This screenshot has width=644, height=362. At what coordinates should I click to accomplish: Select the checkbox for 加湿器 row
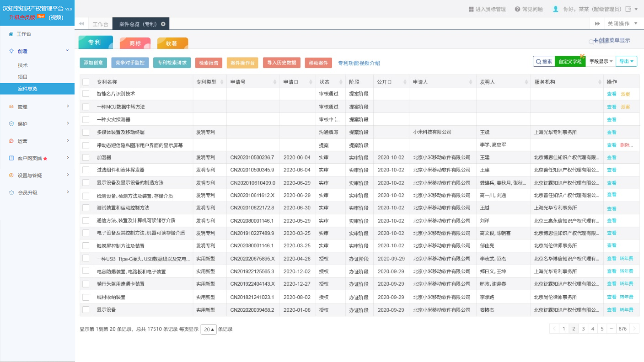point(86,157)
